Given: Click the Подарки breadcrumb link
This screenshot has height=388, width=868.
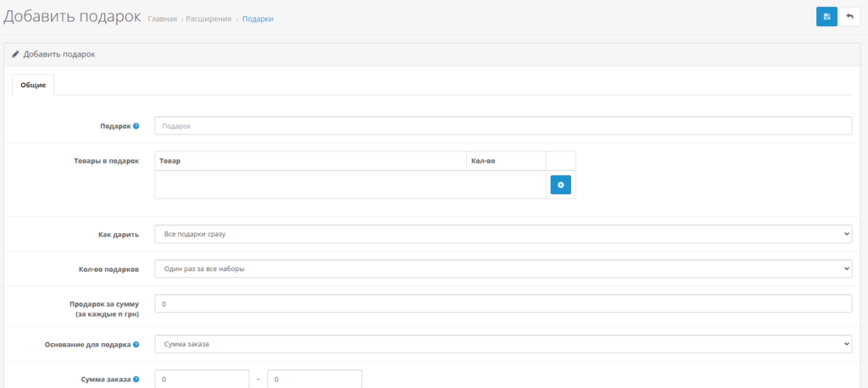Looking at the screenshot, I should [x=258, y=19].
